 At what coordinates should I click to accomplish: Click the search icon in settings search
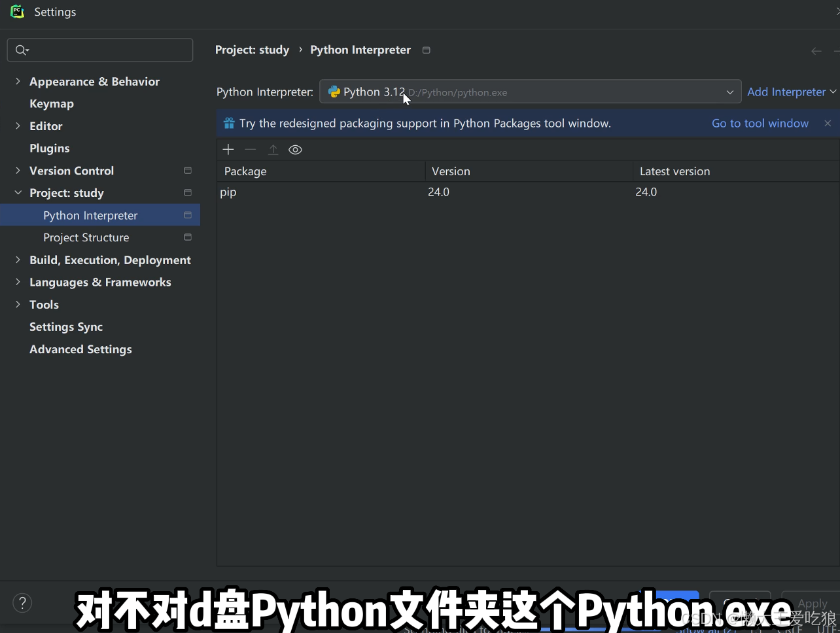[22, 50]
